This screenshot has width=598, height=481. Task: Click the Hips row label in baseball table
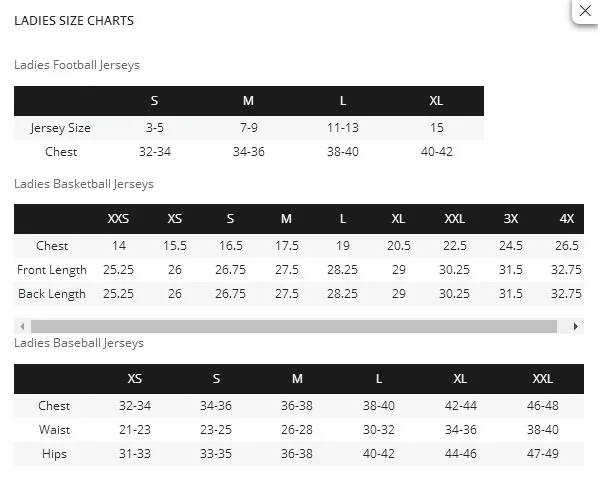click(x=54, y=454)
